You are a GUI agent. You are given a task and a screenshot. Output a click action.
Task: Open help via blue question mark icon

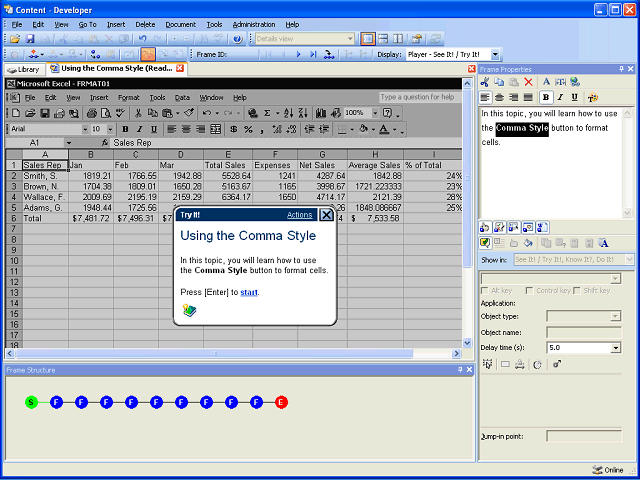238,39
